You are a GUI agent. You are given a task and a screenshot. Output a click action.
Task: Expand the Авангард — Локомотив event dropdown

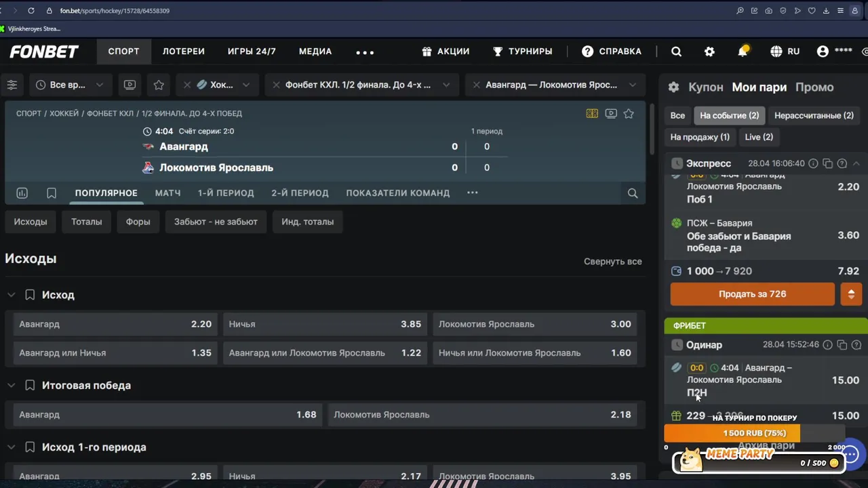[633, 85]
